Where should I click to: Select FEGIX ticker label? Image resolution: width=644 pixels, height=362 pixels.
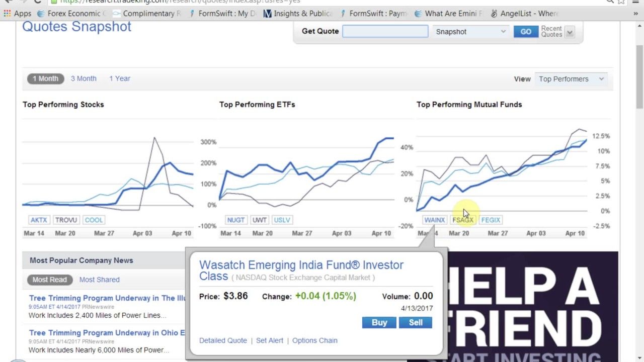[x=491, y=220]
